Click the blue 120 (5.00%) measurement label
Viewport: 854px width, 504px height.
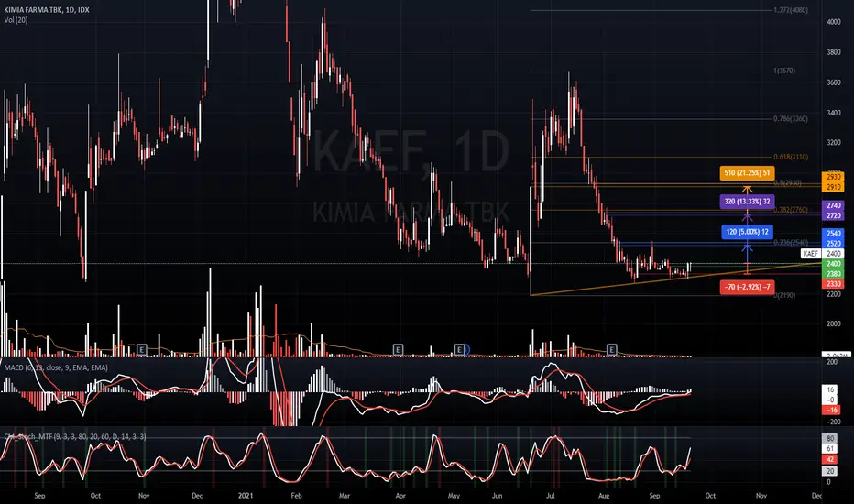click(748, 232)
